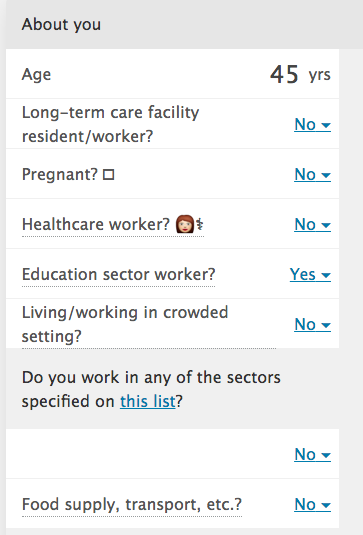Click the square icon next to Pregnant?
The height and width of the screenshot is (535, 363).
109,175
